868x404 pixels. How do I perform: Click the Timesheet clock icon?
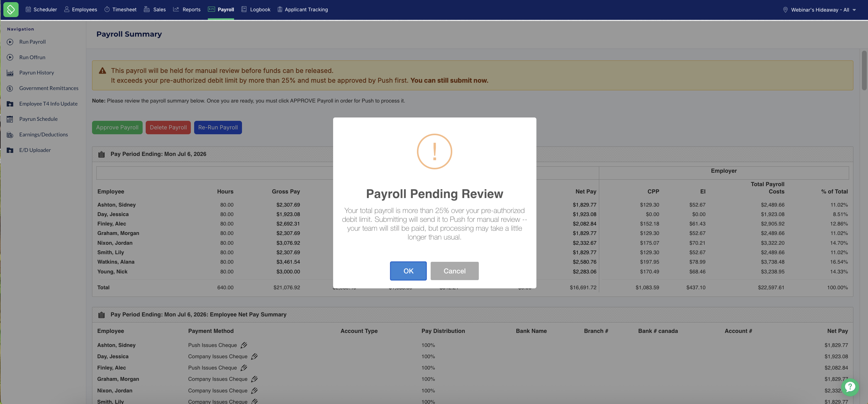107,9
